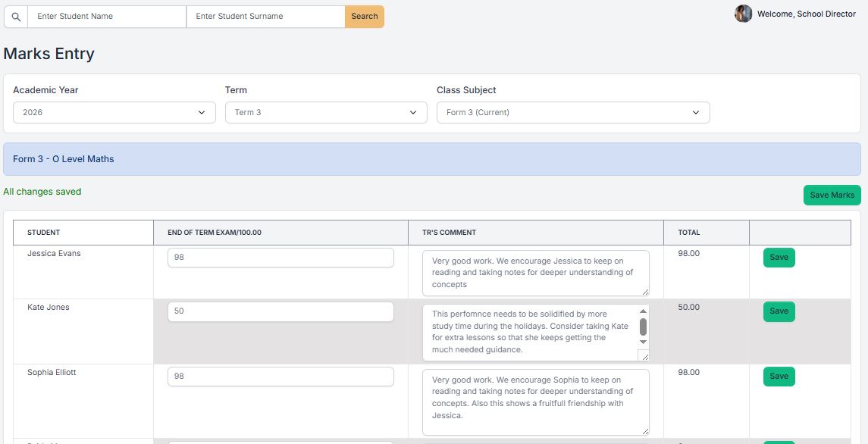Click Sophia Elliott's exam mark field
This screenshot has width=868, height=444.
[x=280, y=377]
